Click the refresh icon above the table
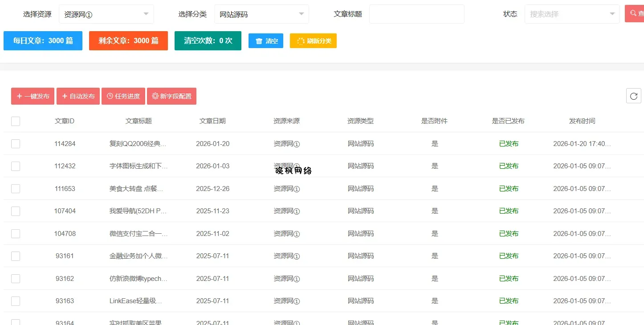This screenshot has height=325, width=644. click(x=633, y=96)
